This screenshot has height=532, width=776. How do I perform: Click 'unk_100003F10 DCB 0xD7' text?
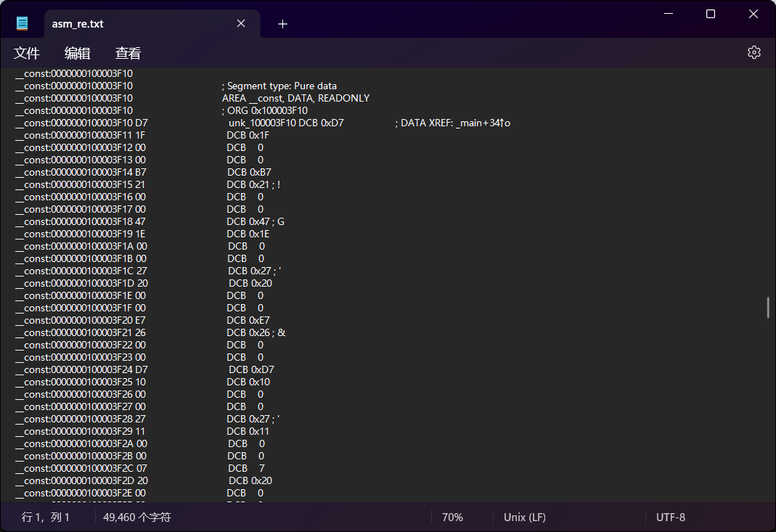(x=286, y=123)
